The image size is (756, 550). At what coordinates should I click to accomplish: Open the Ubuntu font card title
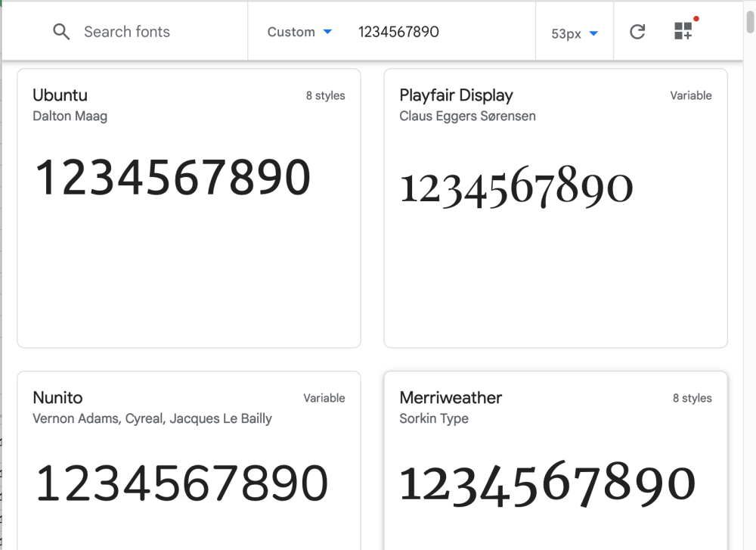(60, 95)
